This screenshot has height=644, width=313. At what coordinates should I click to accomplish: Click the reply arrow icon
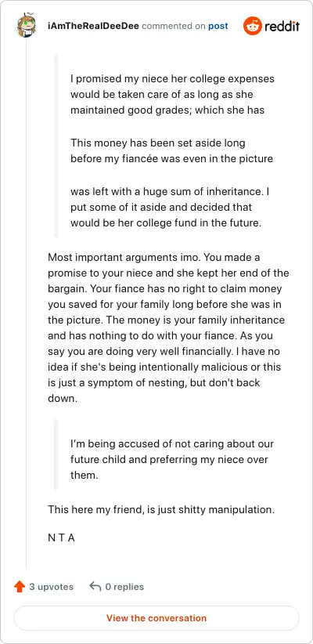95,587
